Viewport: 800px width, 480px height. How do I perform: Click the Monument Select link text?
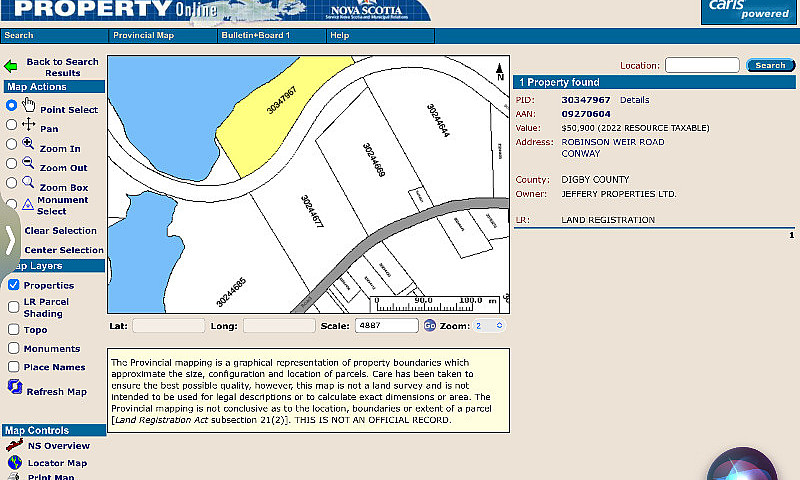(x=62, y=206)
